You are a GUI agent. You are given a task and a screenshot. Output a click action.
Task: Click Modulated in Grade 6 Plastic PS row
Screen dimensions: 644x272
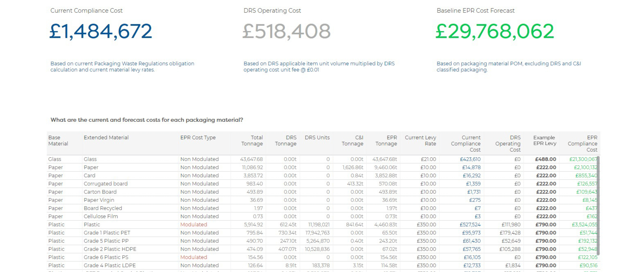(x=193, y=257)
